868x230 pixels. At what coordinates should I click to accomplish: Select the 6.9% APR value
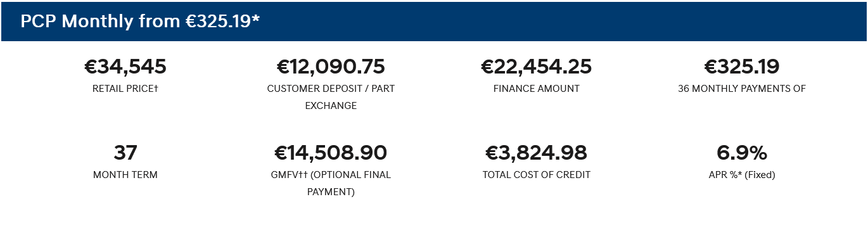pyautogui.click(x=742, y=153)
